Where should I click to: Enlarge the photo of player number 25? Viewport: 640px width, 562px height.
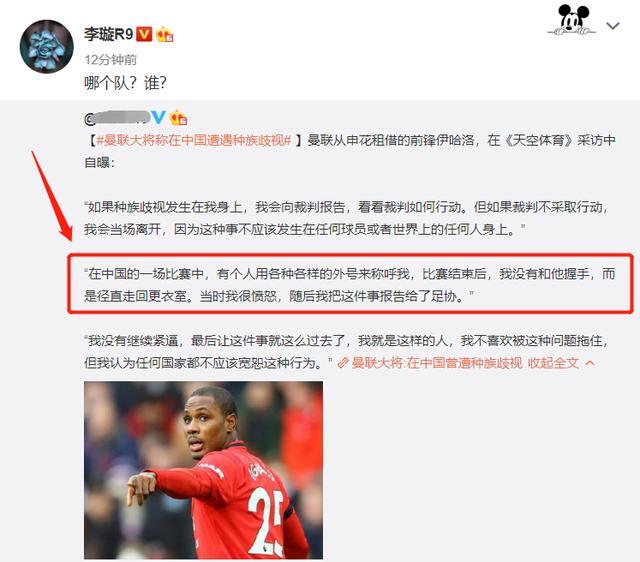(203, 470)
